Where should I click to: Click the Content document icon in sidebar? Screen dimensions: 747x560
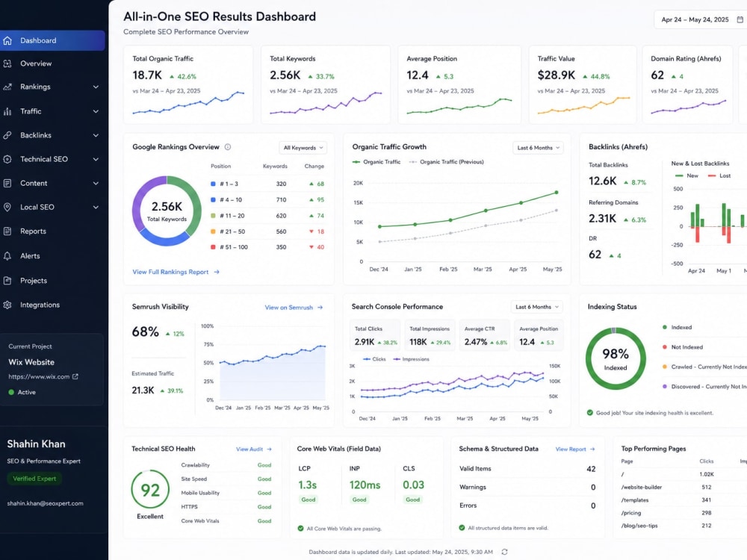7,183
